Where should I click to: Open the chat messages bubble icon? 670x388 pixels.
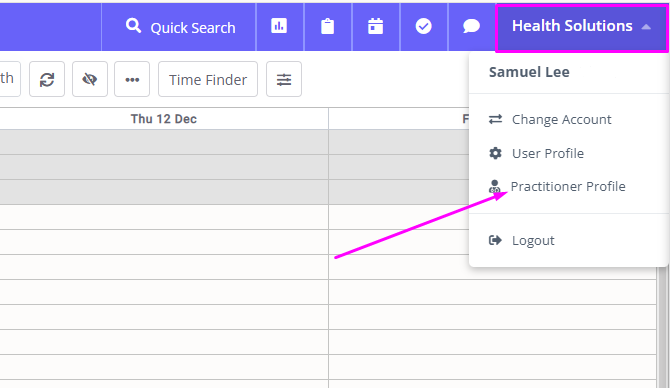[471, 26]
